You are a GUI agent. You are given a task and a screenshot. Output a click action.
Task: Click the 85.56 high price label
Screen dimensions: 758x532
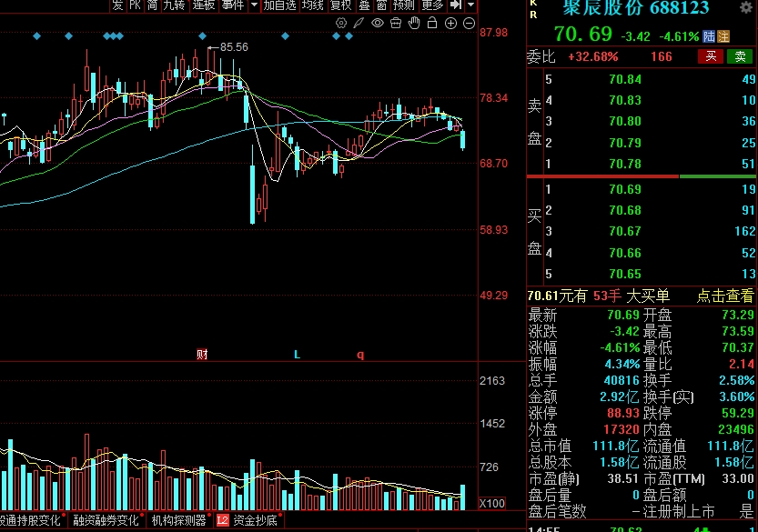(234, 47)
